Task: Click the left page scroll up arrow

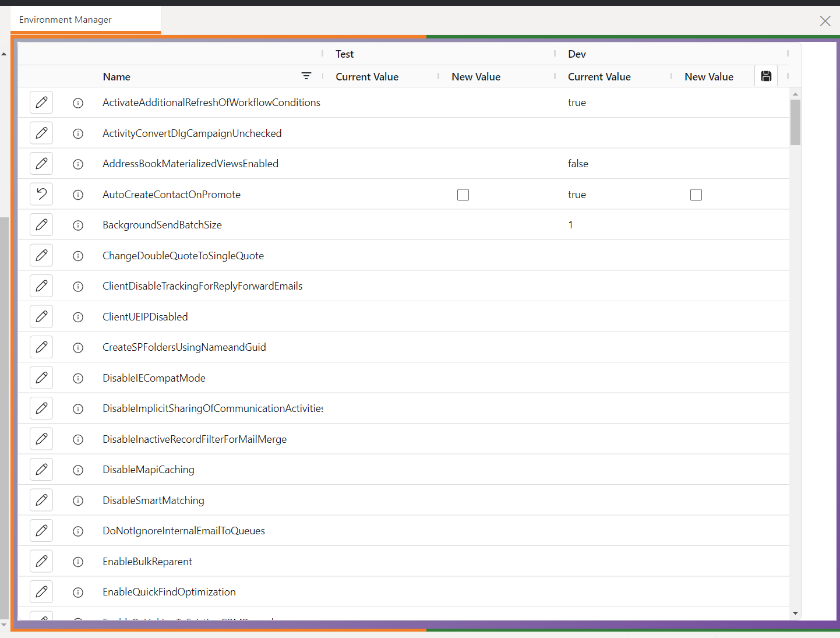Action: click(4, 53)
